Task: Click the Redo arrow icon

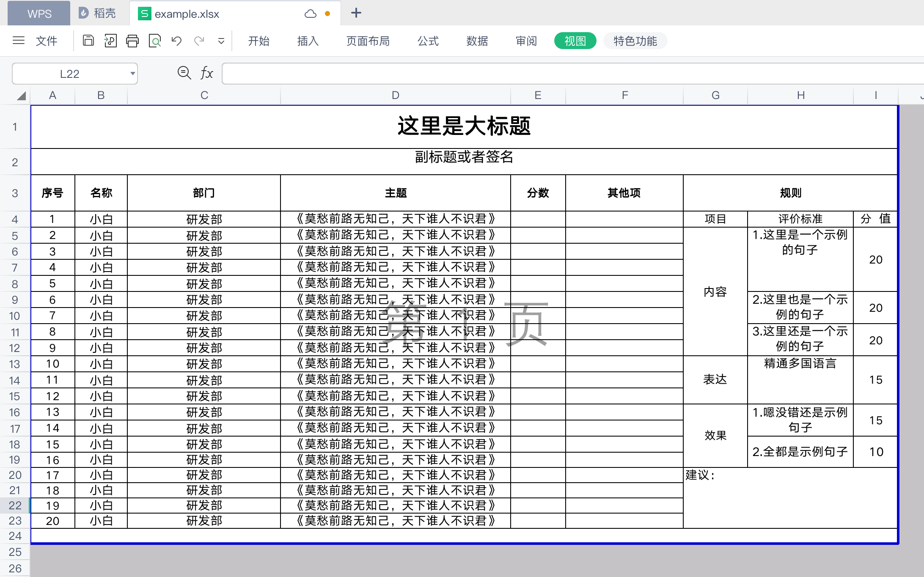Action: pyautogui.click(x=199, y=41)
